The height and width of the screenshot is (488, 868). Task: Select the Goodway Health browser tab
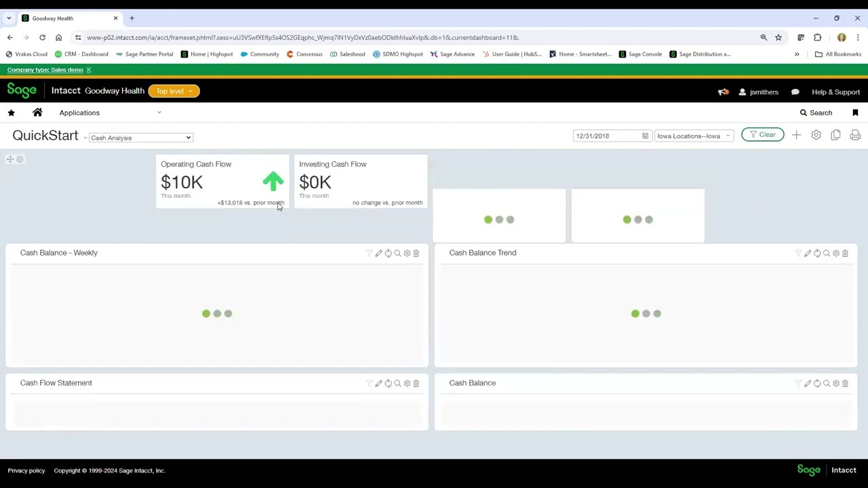[69, 18]
